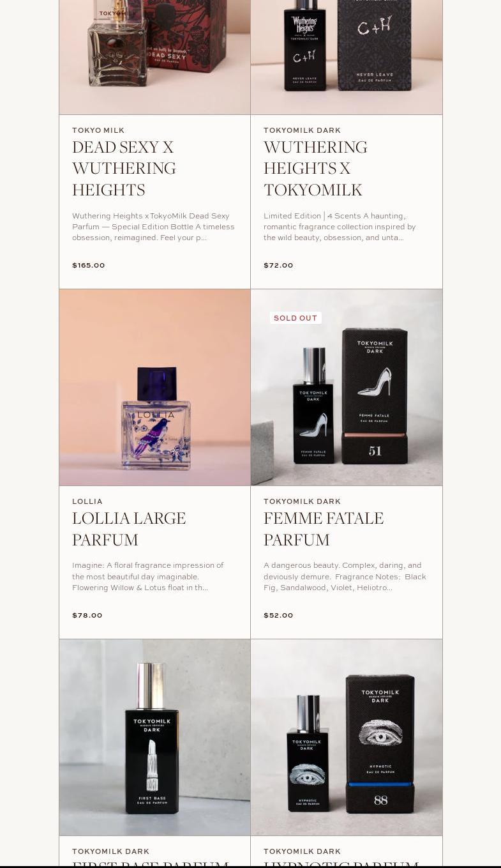Click the Sold Out badge on Femme Fatale
This screenshot has height=868, width=501.
click(295, 318)
